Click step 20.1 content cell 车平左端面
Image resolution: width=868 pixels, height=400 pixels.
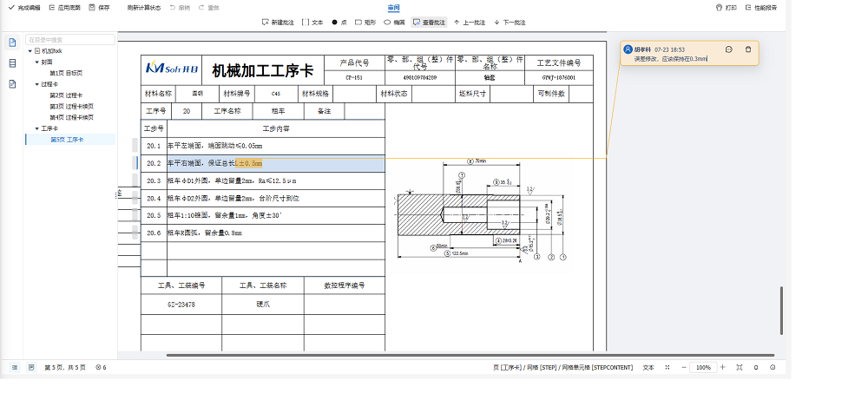click(x=276, y=146)
